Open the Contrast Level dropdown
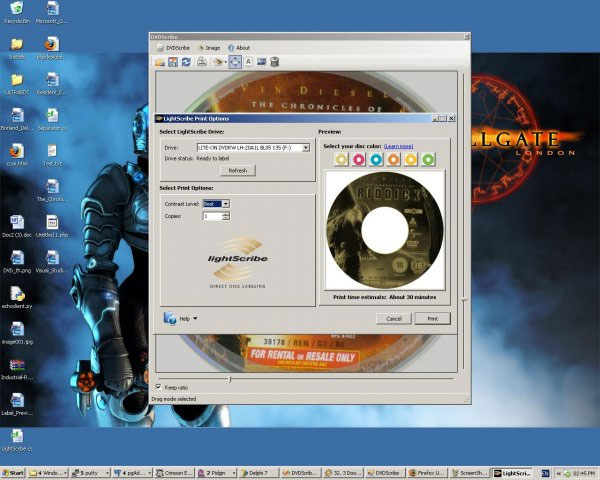Viewport: 600px width, 480px height. pos(216,204)
